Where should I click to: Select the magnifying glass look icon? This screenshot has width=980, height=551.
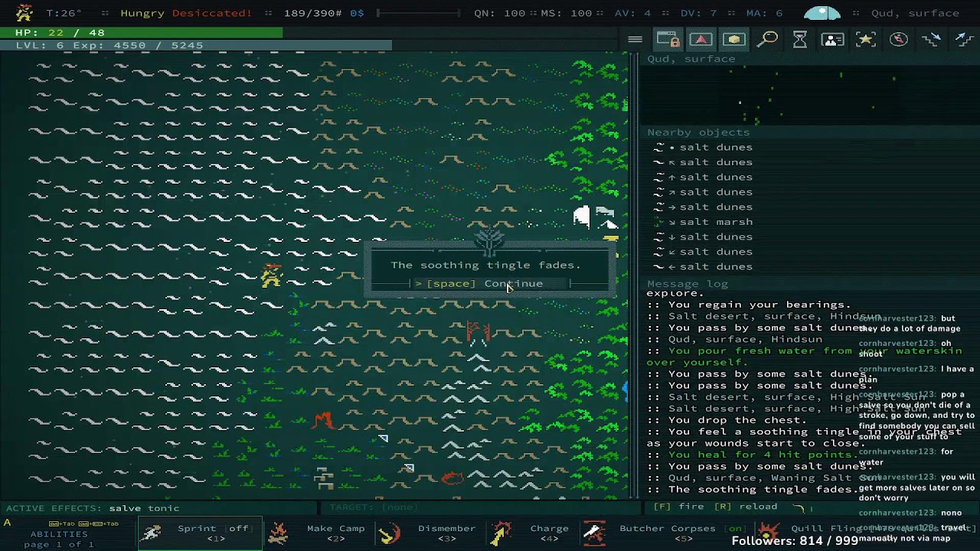point(767,40)
